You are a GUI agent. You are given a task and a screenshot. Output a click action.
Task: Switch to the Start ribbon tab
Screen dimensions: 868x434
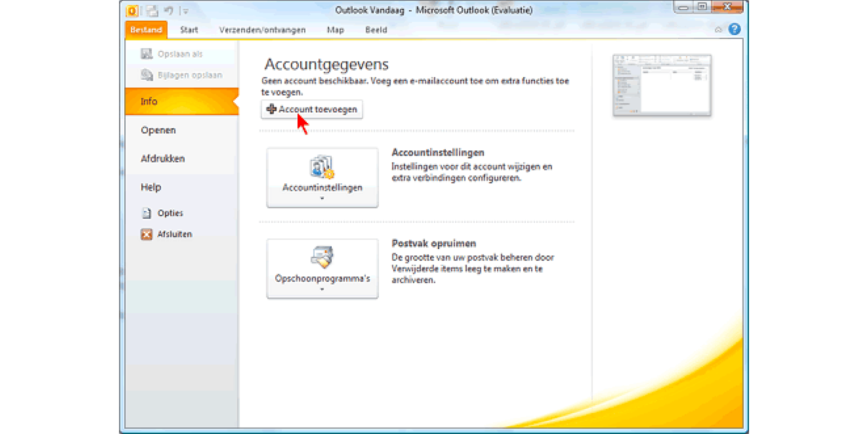click(189, 30)
